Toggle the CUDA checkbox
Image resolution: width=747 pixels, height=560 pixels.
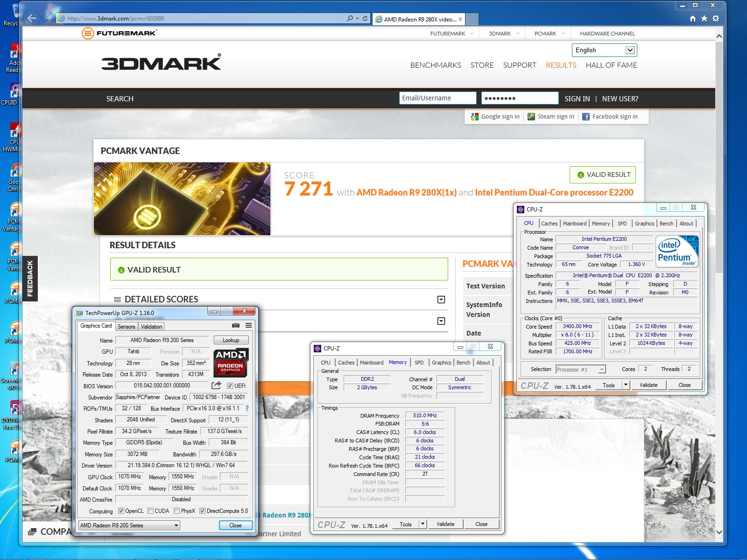150,511
